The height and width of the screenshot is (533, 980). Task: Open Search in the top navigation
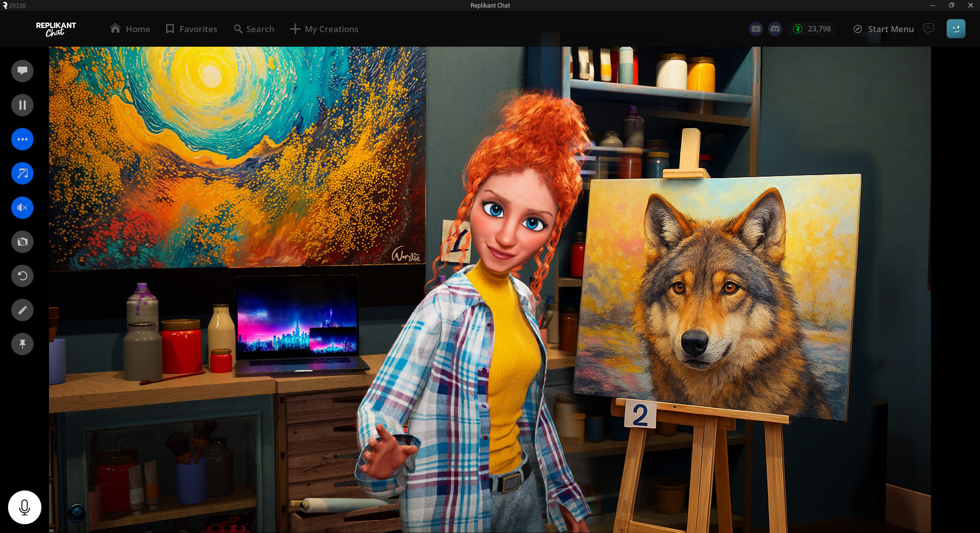(254, 29)
